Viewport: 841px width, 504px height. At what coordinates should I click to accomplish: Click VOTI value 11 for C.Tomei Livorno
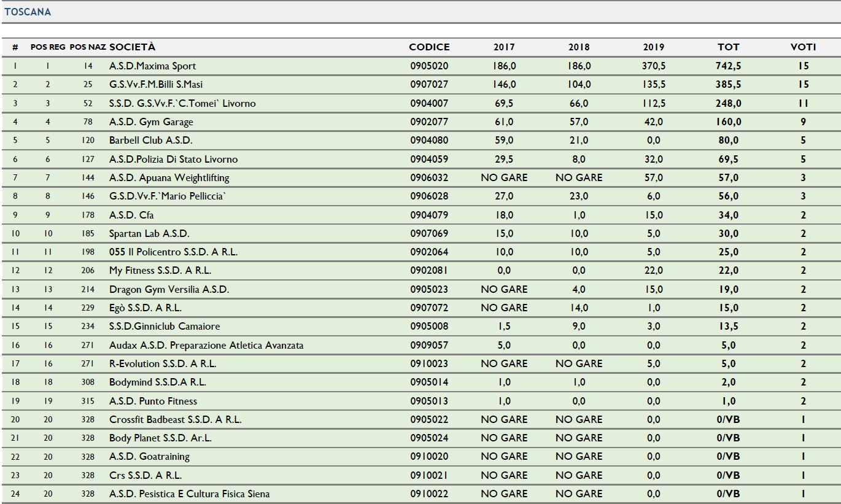point(803,103)
